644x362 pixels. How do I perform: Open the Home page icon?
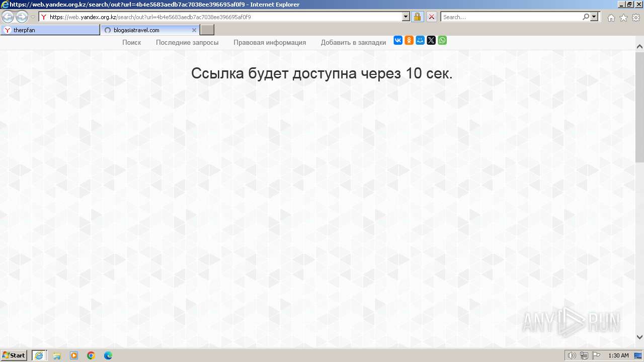(611, 18)
